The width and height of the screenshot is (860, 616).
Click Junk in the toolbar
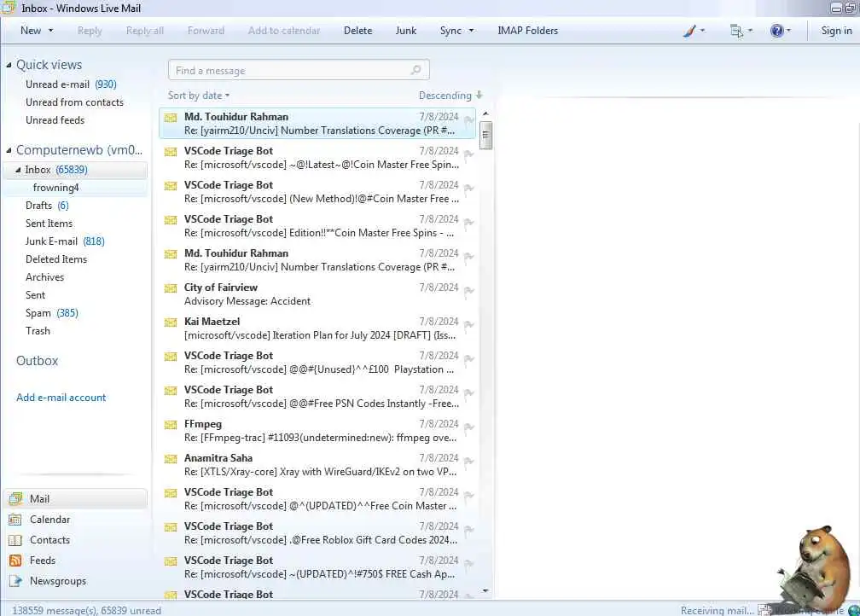click(x=406, y=31)
